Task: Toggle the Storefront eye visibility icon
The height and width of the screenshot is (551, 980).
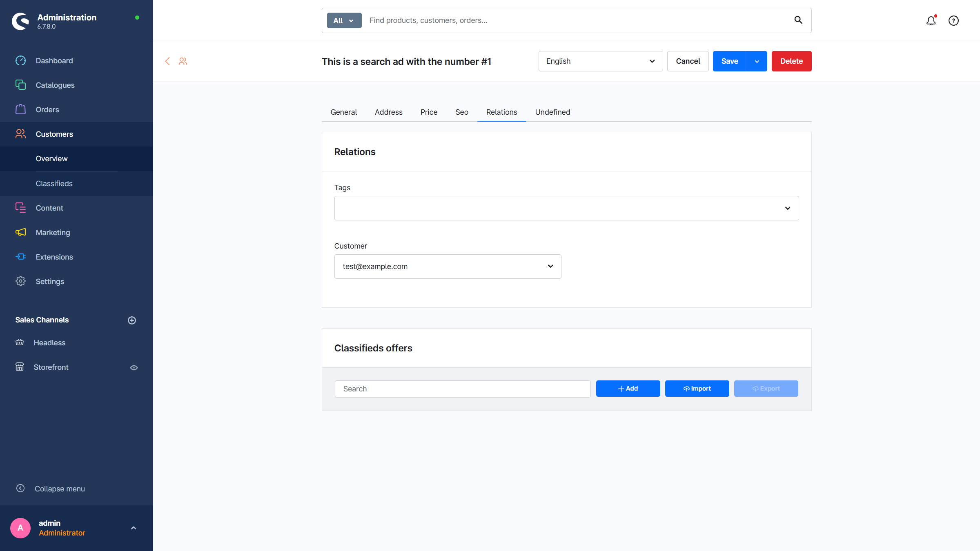Action: [x=134, y=368]
